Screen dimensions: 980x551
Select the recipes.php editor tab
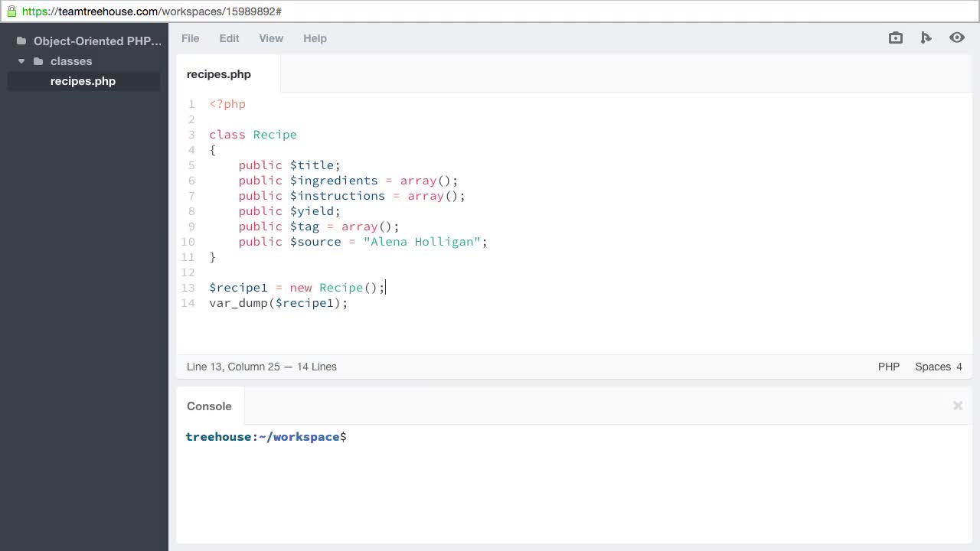(x=228, y=74)
